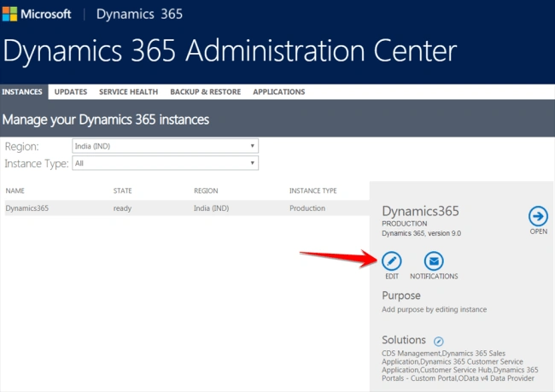
Task: Switch to the APPLICATIONS tab
Action: pos(279,91)
